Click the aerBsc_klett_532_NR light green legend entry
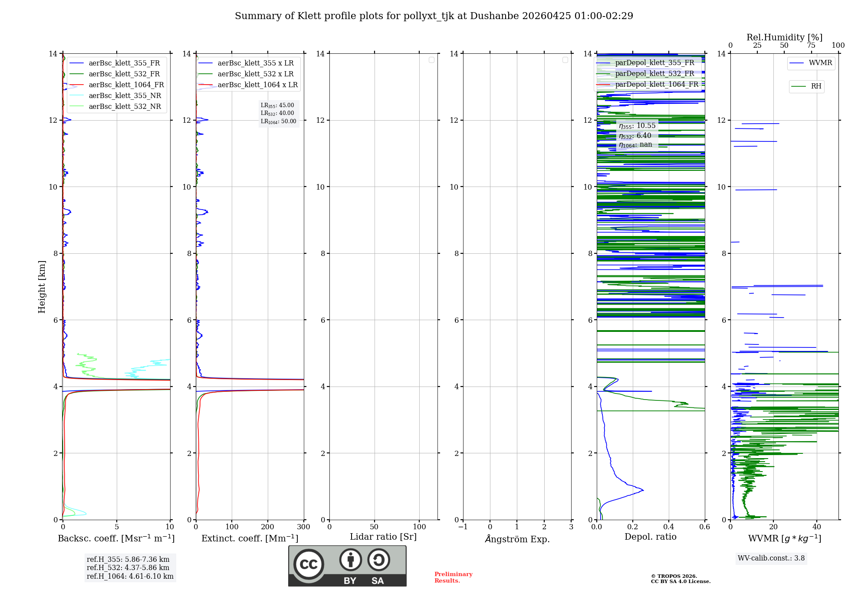The image size is (868, 590). [125, 107]
